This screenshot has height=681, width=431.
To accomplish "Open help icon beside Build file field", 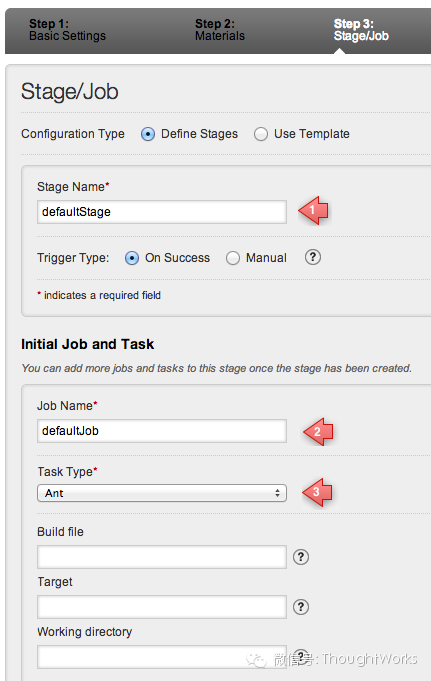I will (301, 557).
